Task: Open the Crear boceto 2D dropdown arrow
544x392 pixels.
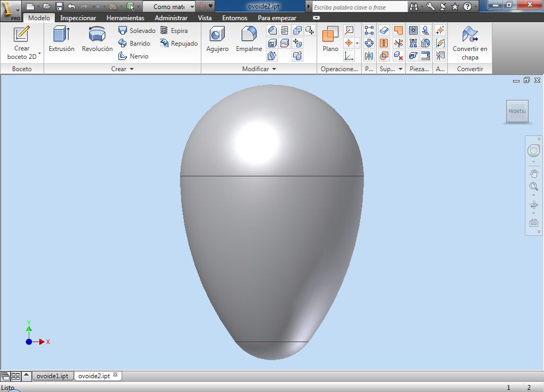Action: pos(39,54)
